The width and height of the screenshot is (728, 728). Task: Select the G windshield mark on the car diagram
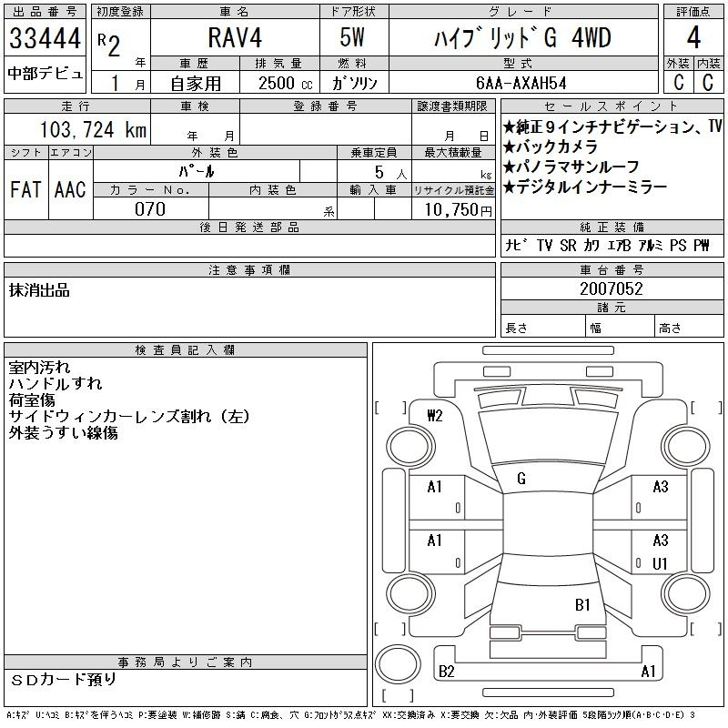coord(521,479)
